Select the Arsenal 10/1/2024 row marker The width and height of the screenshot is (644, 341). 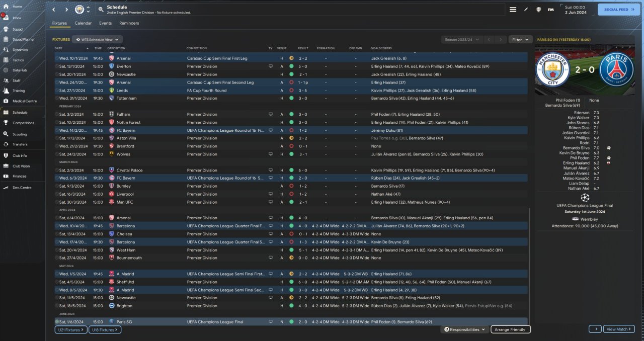pyautogui.click(x=57, y=58)
